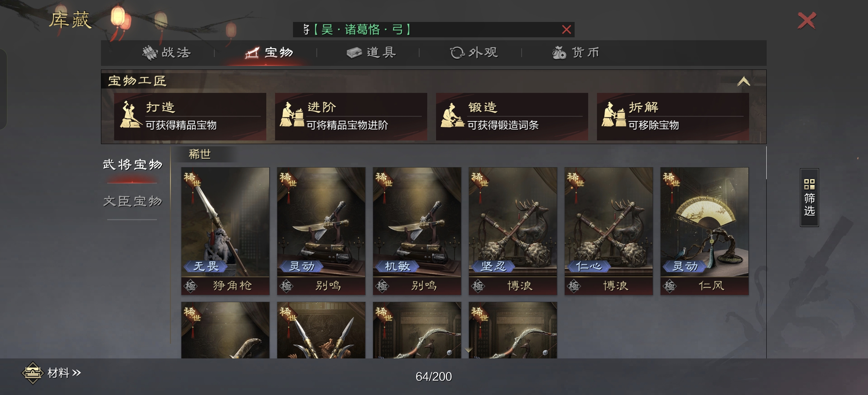868x395 pixels.
Task: Switch to the 道具 tab
Action: (x=371, y=53)
